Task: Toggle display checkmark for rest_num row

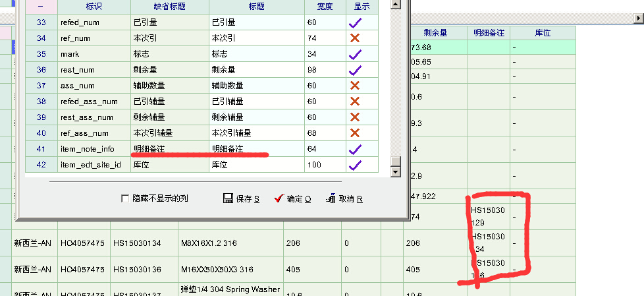Action: click(x=356, y=70)
